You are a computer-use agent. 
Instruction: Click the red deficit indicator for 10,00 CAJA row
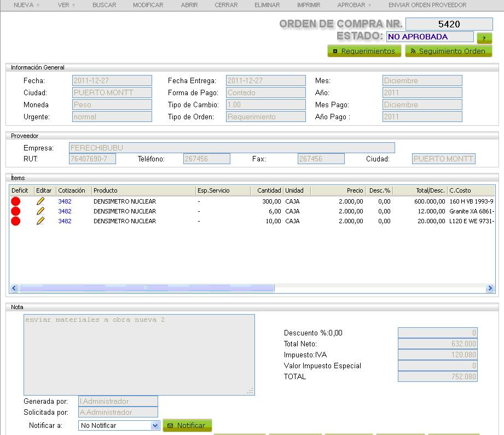[x=15, y=221]
